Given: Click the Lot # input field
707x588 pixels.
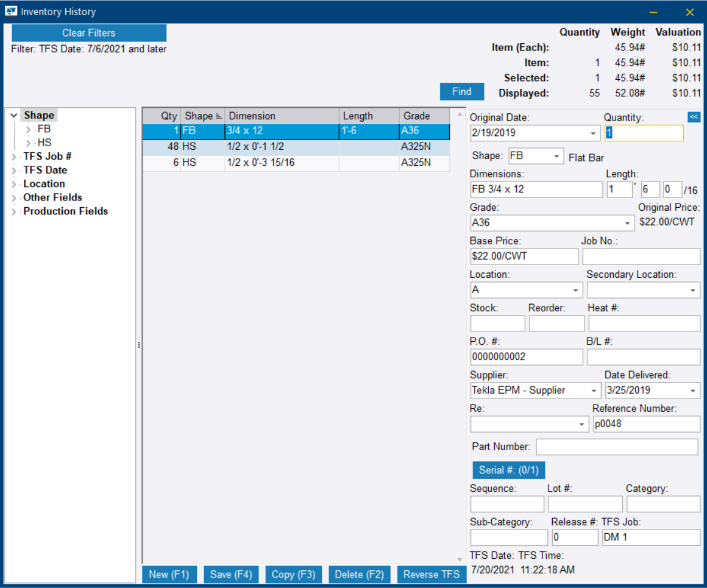Looking at the screenshot, I should click(x=585, y=504).
